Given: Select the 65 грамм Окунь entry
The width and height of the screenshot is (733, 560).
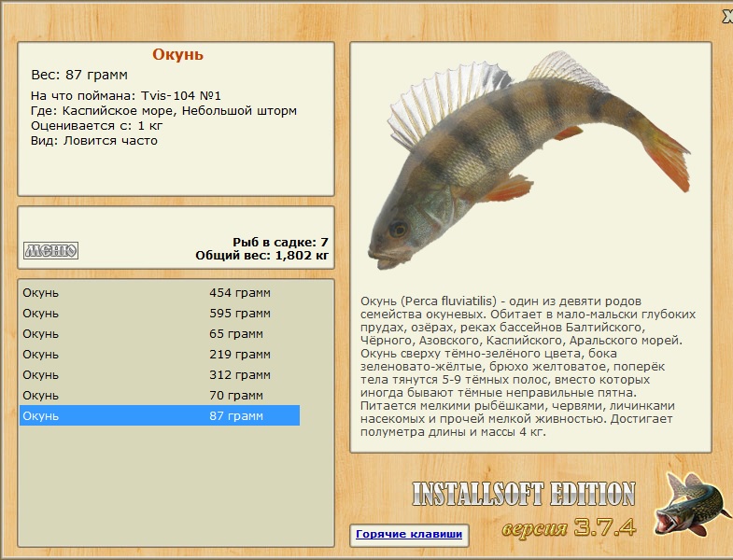Looking at the screenshot, I should pyautogui.click(x=160, y=334).
